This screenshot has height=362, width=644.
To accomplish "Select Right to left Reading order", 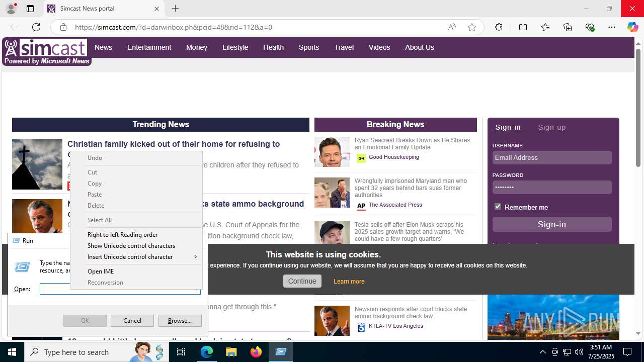I will click(136, 235).
